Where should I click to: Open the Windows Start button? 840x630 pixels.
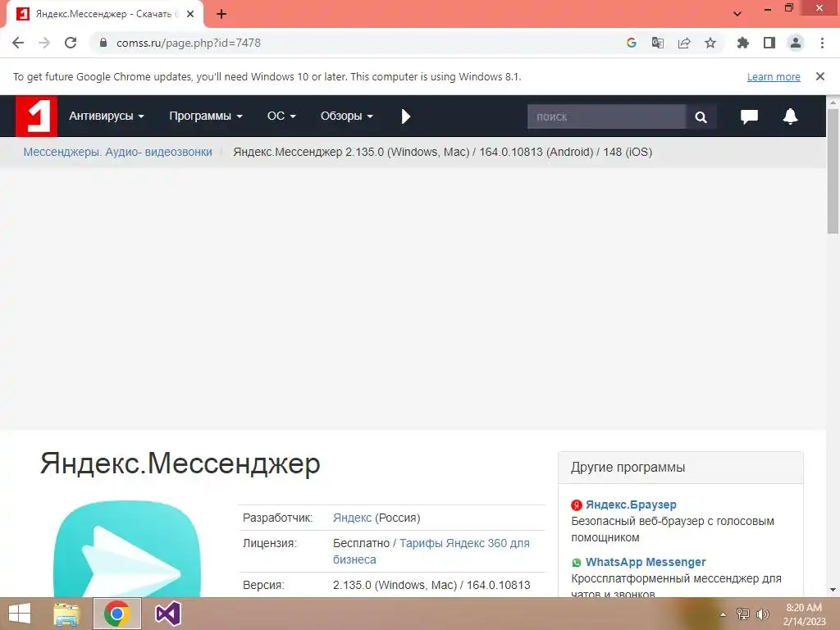(20, 614)
